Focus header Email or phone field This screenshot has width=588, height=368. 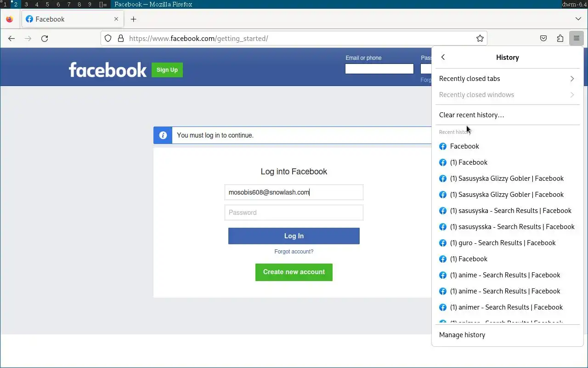pyautogui.click(x=379, y=69)
